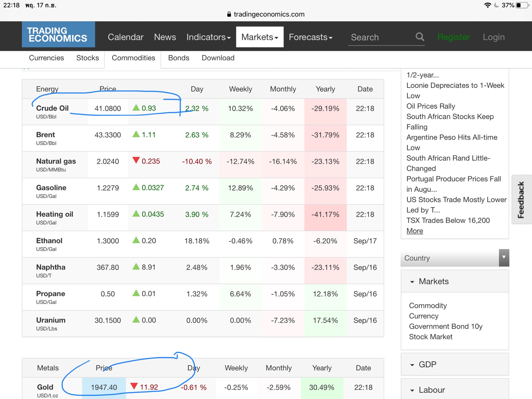Open the Naphtha commodity link
This screenshot has height=399, width=532.
pos(51,267)
